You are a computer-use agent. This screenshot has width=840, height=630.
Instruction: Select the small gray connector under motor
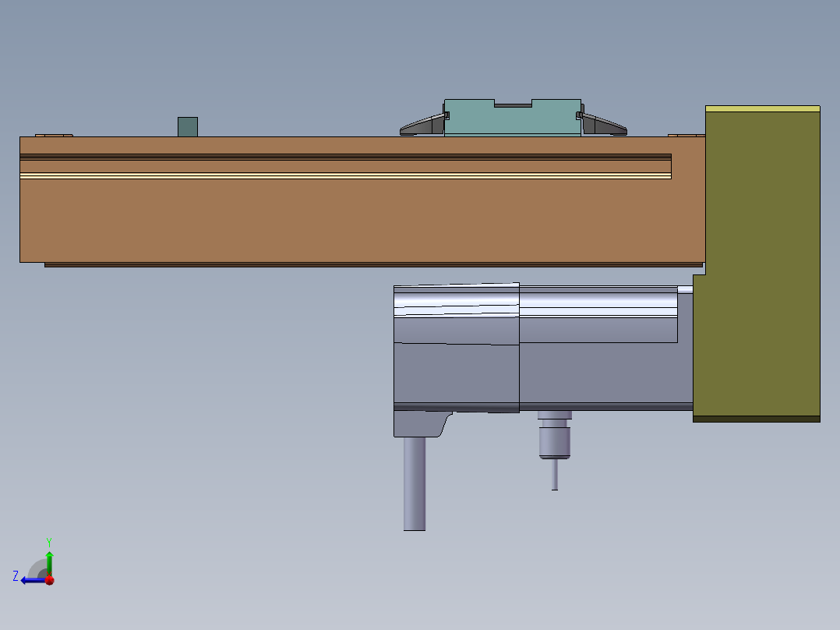555,442
